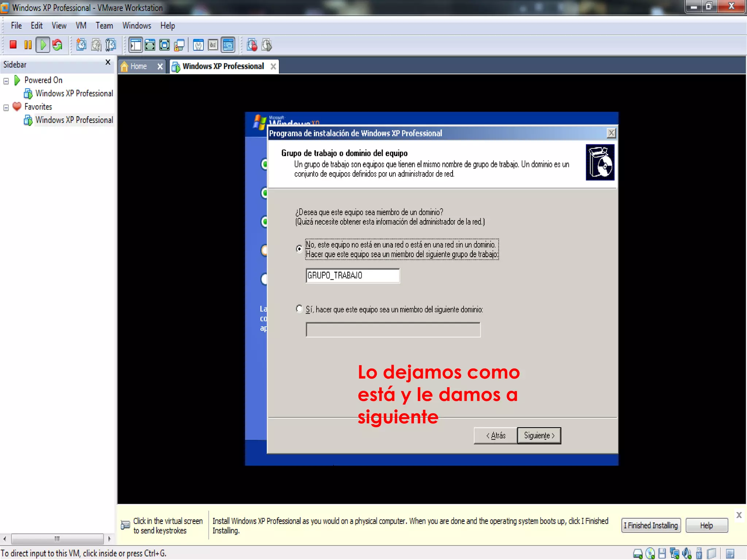Close the Sidebar panel

point(108,62)
